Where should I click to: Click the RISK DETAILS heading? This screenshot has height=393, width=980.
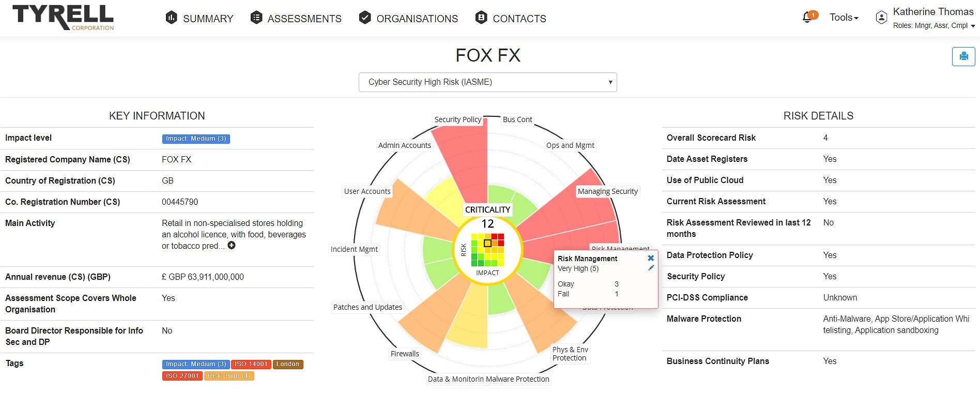pyautogui.click(x=818, y=116)
